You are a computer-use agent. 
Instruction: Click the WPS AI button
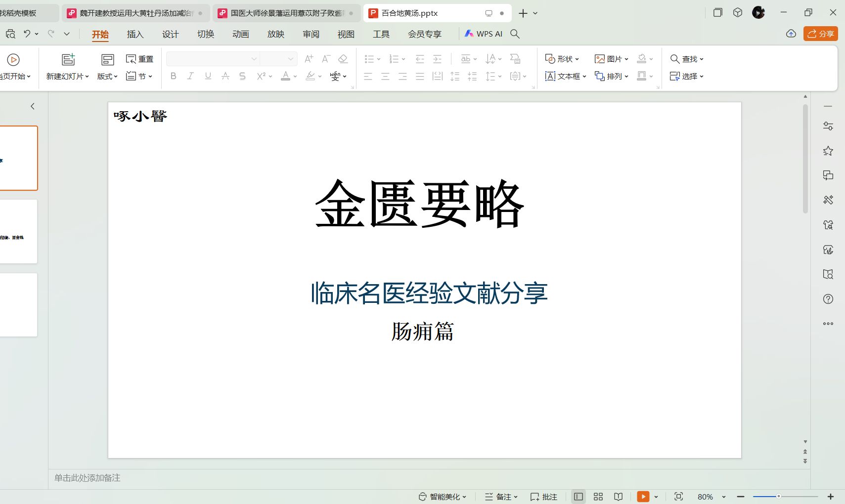tap(483, 34)
